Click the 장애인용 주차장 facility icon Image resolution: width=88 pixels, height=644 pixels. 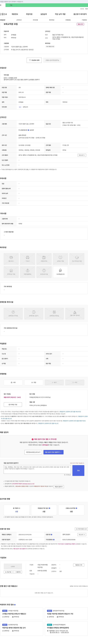tap(13, 314)
